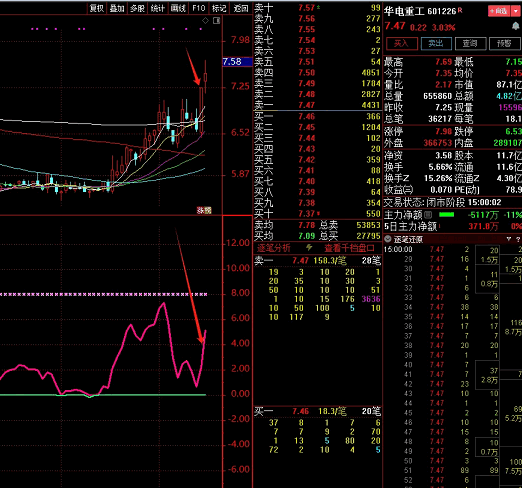Add the stock via the +自选 button
This screenshot has height=488, width=522.
pyautogui.click(x=499, y=11)
